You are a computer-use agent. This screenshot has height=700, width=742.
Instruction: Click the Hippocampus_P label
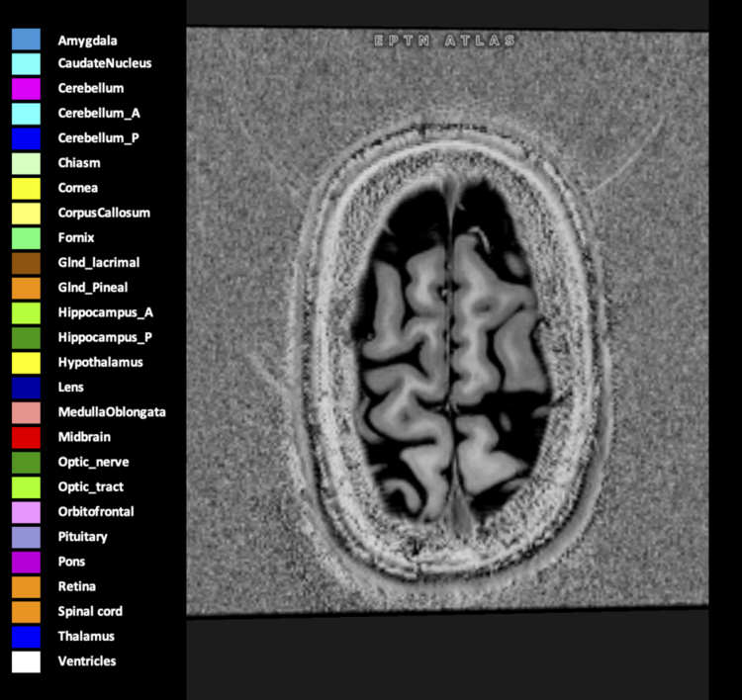pyautogui.click(x=105, y=338)
